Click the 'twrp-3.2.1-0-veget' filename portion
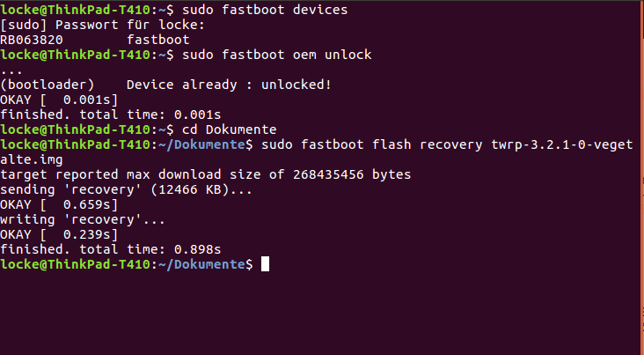This screenshot has height=355, width=644. (562, 144)
